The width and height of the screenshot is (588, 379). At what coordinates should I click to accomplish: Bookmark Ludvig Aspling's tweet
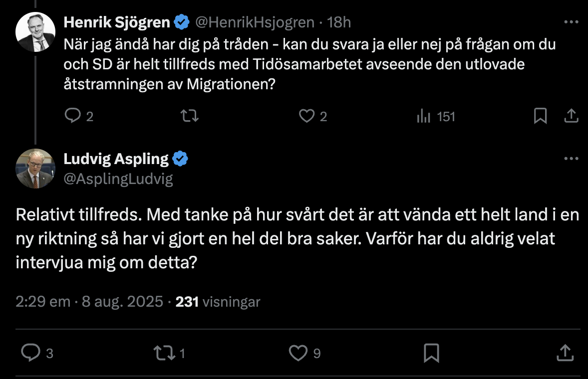click(431, 353)
